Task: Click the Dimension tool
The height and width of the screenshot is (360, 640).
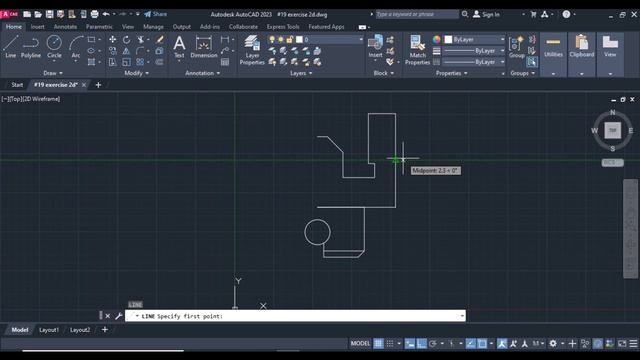Action: click(204, 47)
